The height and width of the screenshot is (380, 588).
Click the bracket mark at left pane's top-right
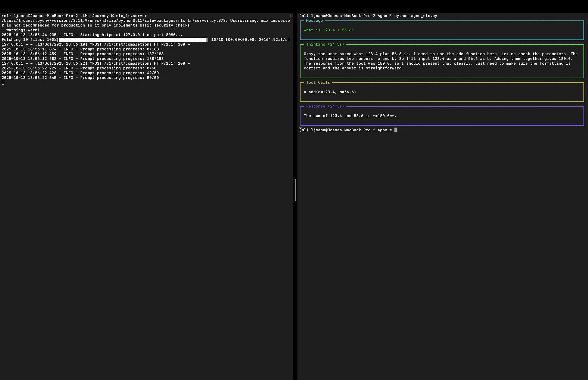(291, 16)
